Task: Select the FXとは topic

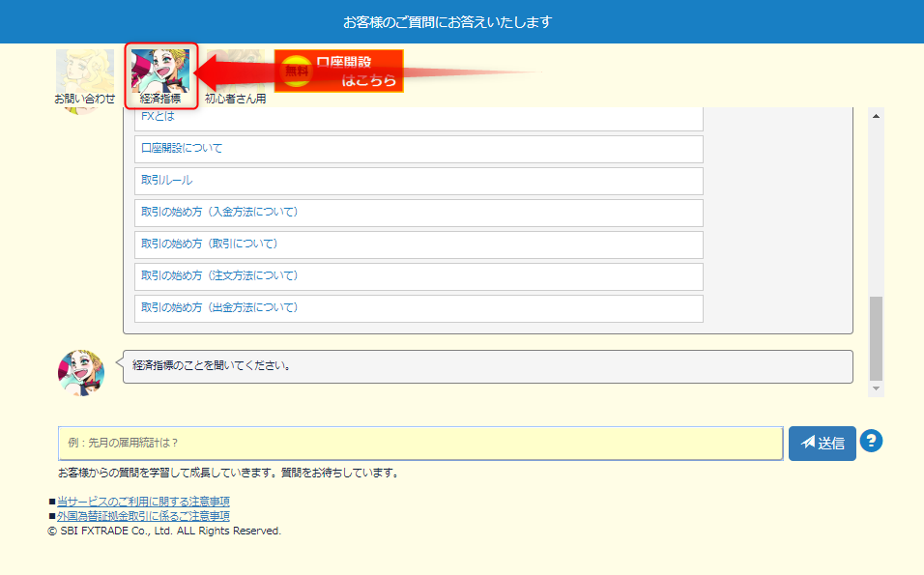Action: point(419,118)
